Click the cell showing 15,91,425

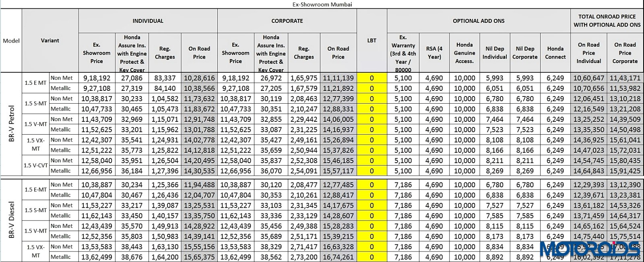pos(625,171)
